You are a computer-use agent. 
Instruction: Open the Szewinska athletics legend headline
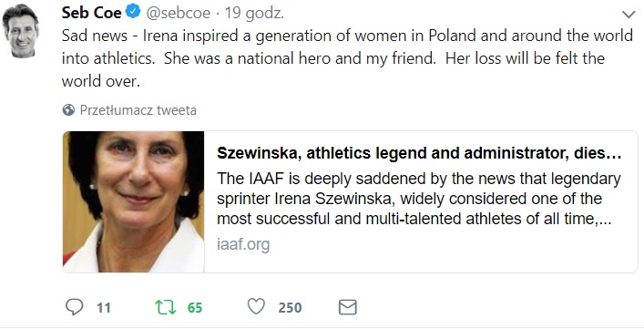click(419, 153)
